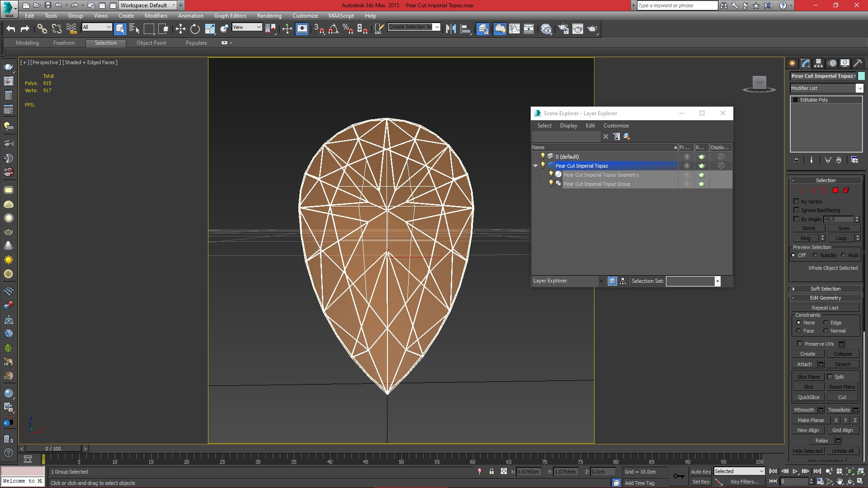This screenshot has height=488, width=868.
Task: Switch to the Freeform ribbon tab
Action: click(x=64, y=43)
